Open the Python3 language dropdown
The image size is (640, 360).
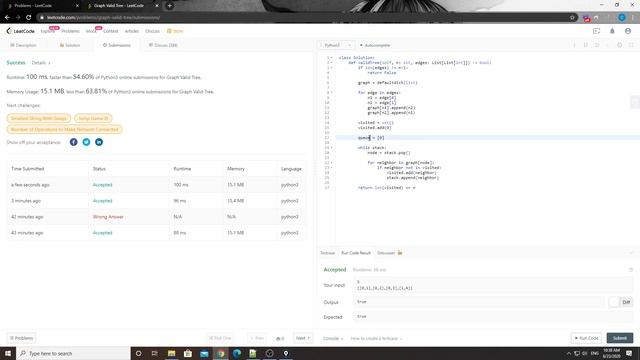click(337, 45)
